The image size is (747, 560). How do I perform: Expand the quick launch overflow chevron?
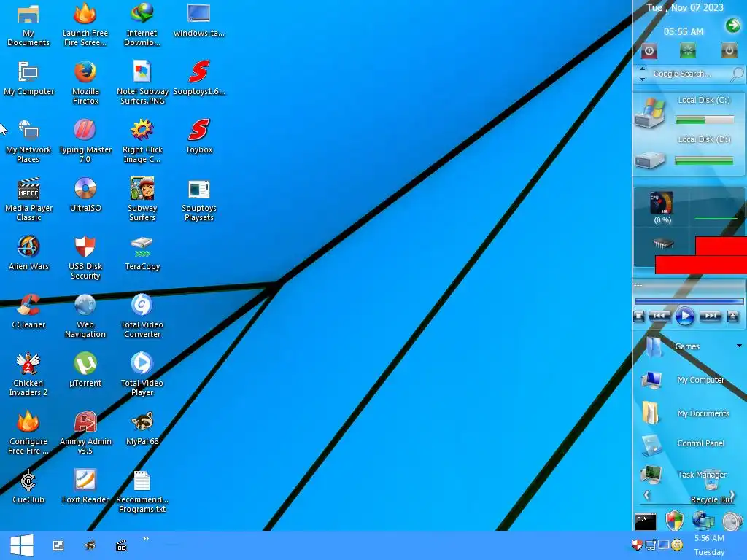click(x=146, y=539)
